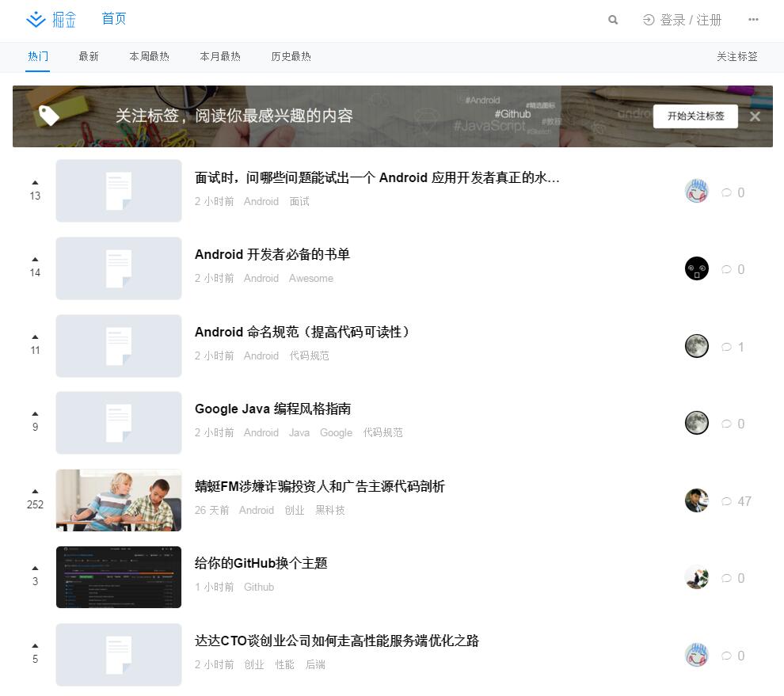784x696 pixels.
Task: Click author avatar for 给你的GitHub换个主题
Action: [x=697, y=577]
